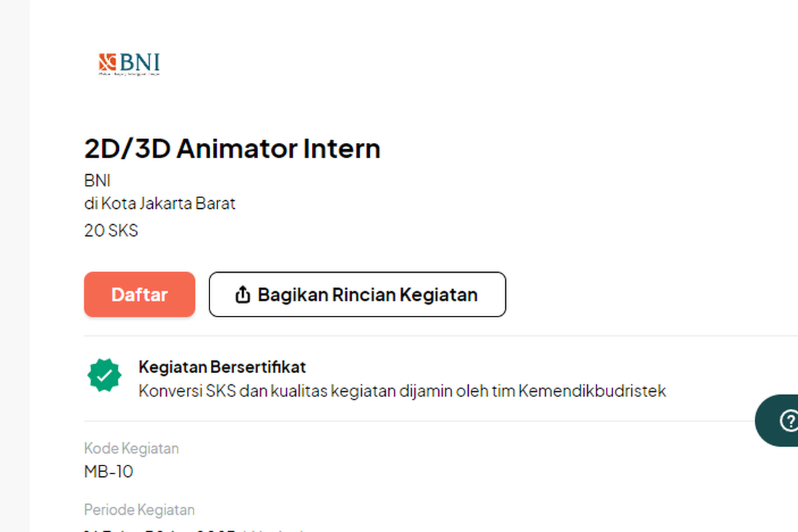Click the 2D/3D Animator Intern title
Screen dimensions: 798x532
(x=232, y=148)
